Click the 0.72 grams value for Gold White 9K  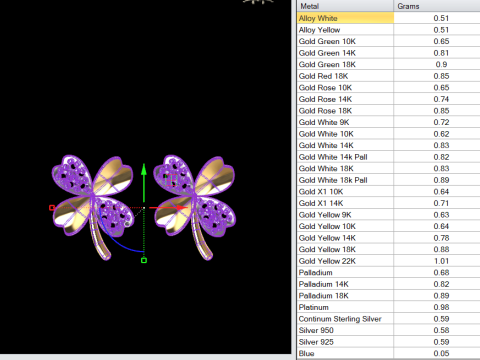click(x=441, y=122)
